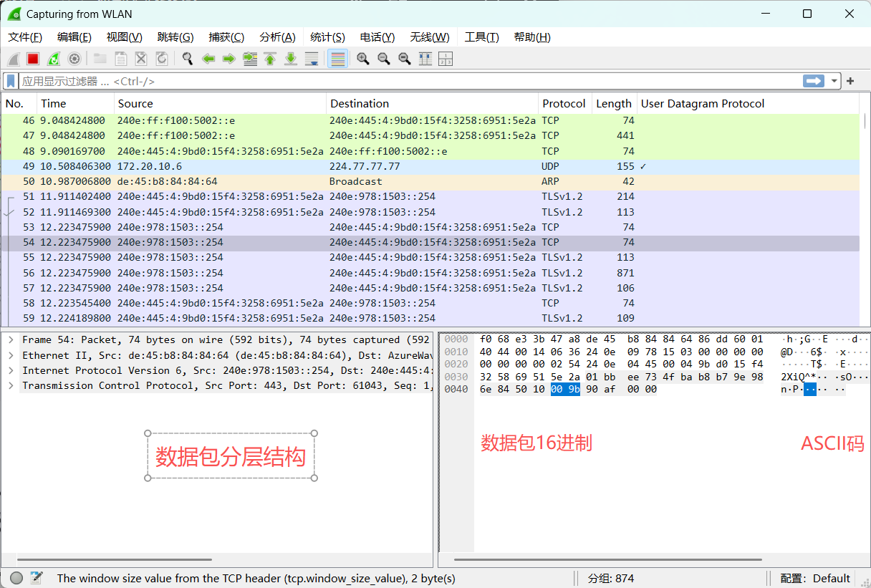Open the 工具(T) menu
Image resolution: width=871 pixels, height=588 pixels.
point(481,37)
